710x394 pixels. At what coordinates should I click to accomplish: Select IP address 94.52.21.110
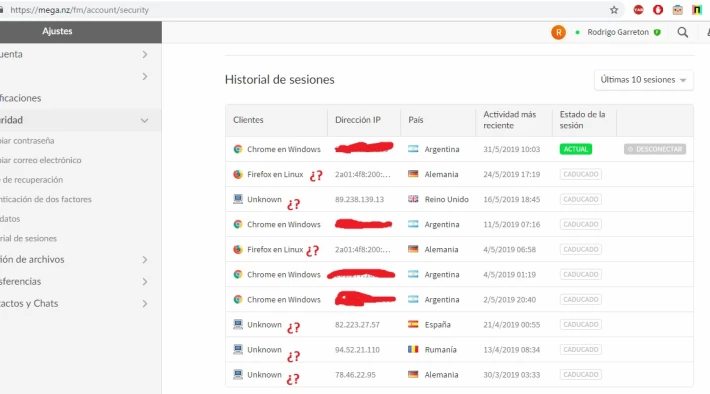pyautogui.click(x=357, y=350)
